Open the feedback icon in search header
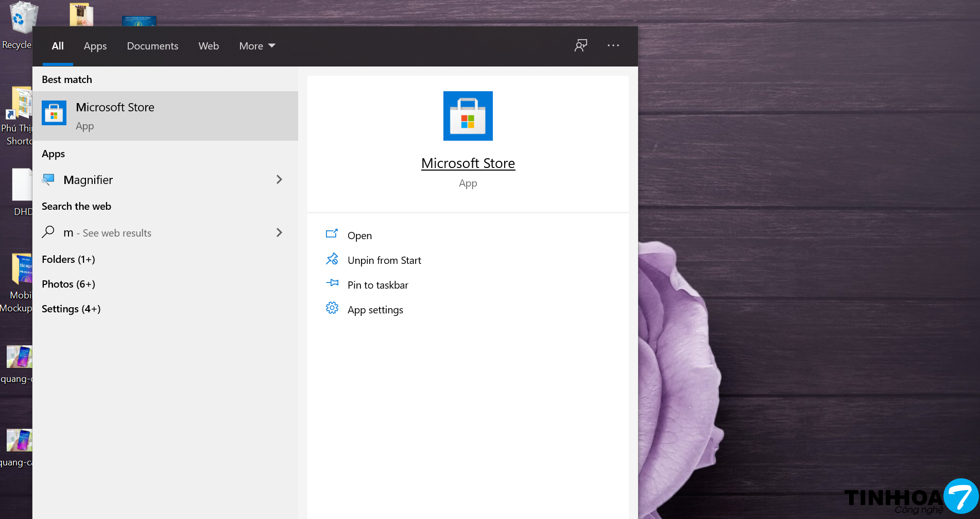The image size is (980, 519). coord(581,46)
